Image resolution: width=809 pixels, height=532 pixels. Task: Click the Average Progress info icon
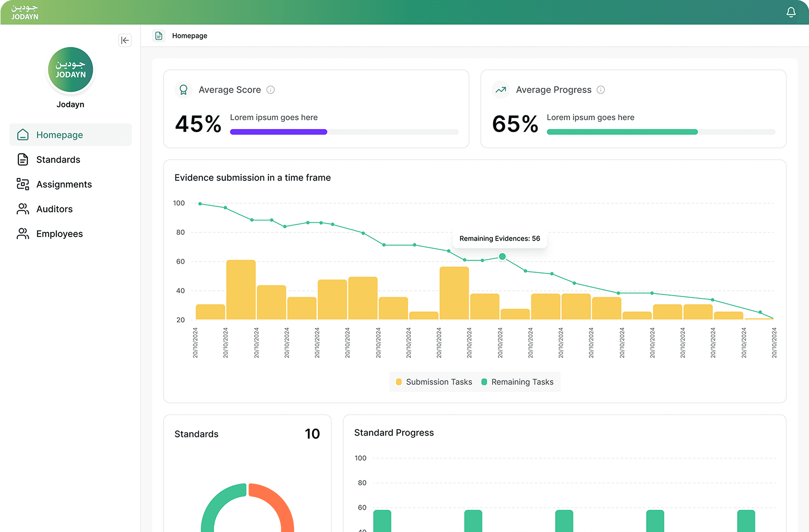[601, 90]
